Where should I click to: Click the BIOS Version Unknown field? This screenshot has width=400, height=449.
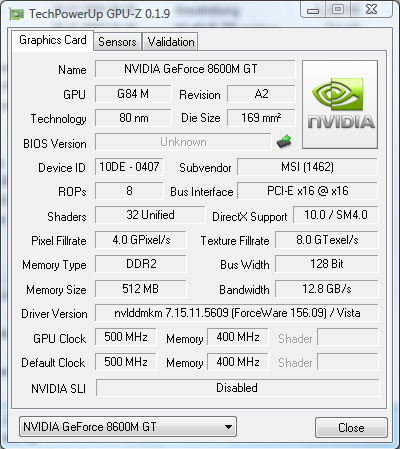click(183, 142)
